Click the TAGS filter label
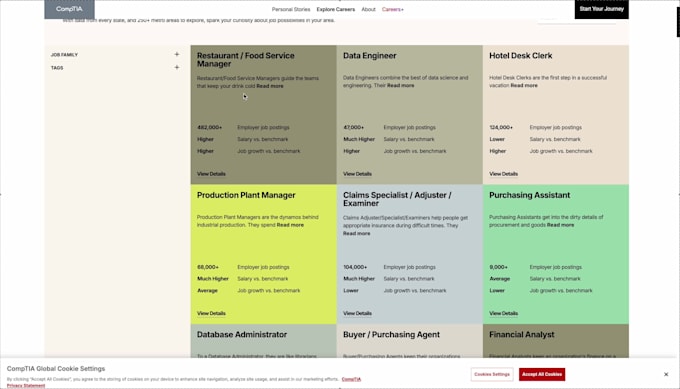The height and width of the screenshot is (389, 680). [57, 68]
